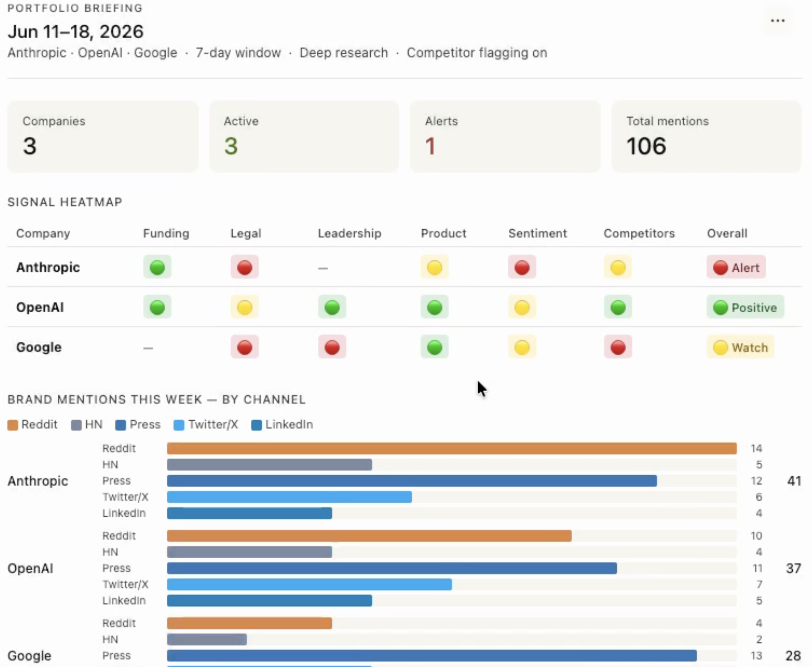Select the Active summary card
Viewport: 812px width, 667px height.
click(304, 136)
